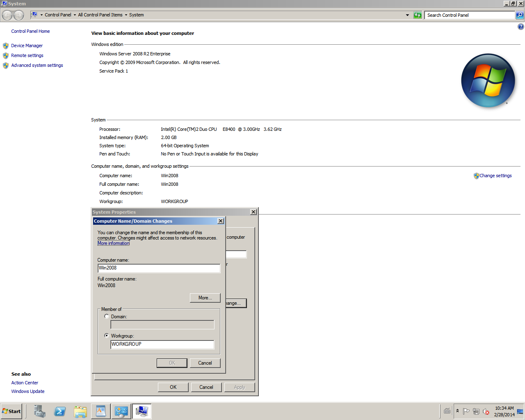Click the network tray icon
525x420 pixels.
pyautogui.click(x=476, y=411)
